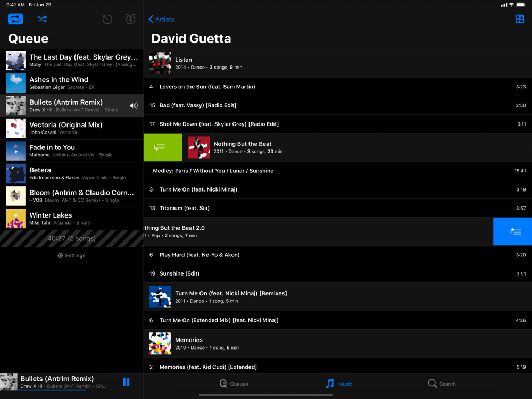Open the Nothing But the Beat album
The width and height of the screenshot is (532, 399).
click(357, 147)
